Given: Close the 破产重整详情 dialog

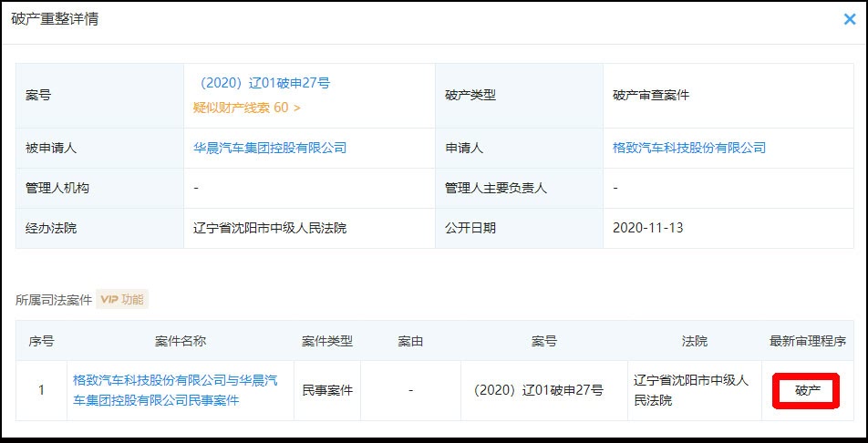Looking at the screenshot, I should pyautogui.click(x=849, y=19).
